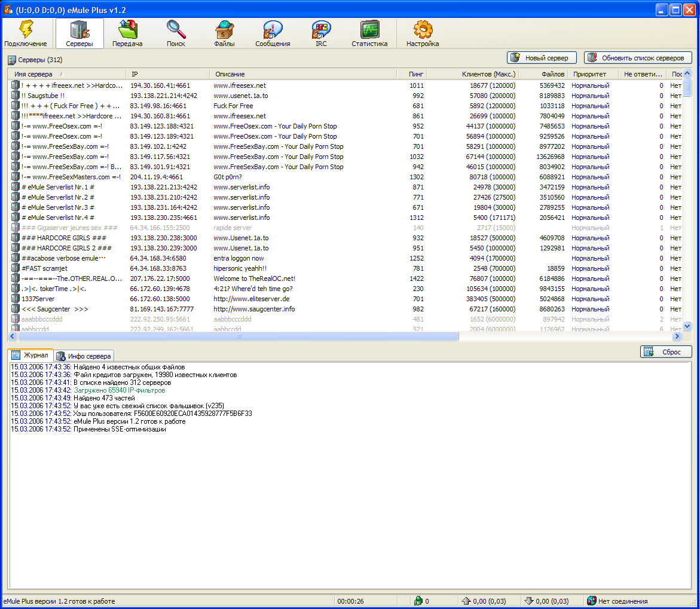Image resolution: width=700 pixels, height=609 pixels.
Task: Click the server list scroll up arrow
Action: 687,74
